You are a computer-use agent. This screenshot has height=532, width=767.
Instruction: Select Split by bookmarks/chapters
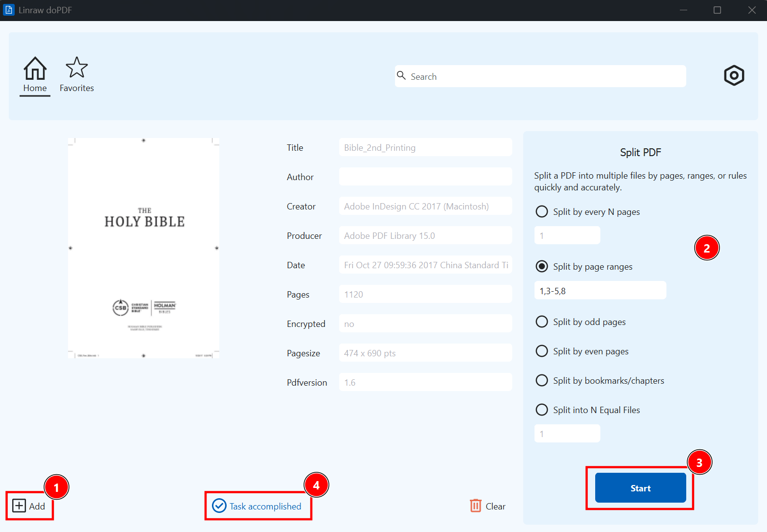(542, 381)
